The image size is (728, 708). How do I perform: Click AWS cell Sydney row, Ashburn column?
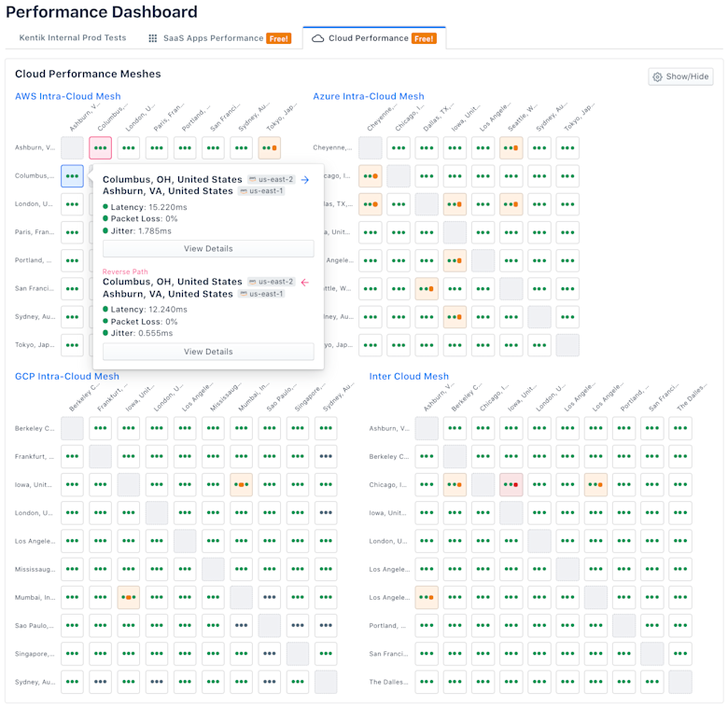[73, 317]
